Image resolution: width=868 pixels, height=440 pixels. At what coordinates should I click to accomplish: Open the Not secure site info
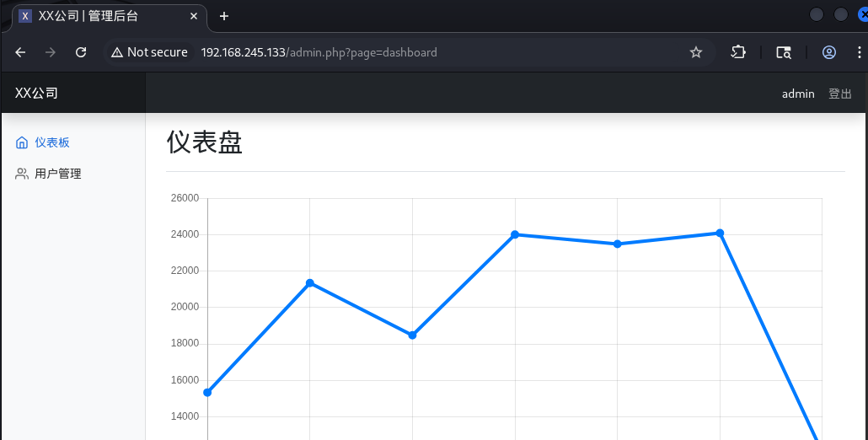(x=149, y=52)
